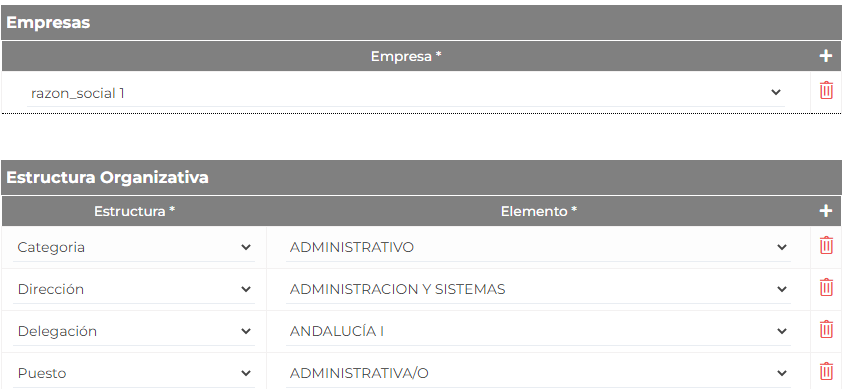The image size is (844, 389).
Task: Add a new Empresa row with plus icon
Action: [826, 56]
